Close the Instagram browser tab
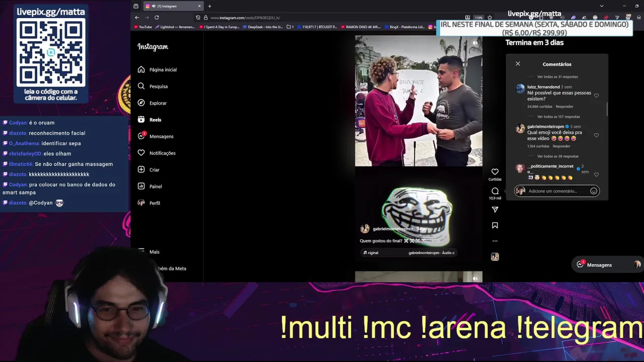The width and height of the screenshot is (644, 362). [199, 6]
